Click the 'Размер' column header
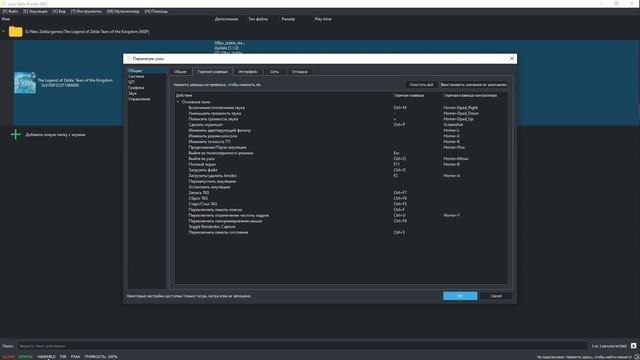 pyautogui.click(x=288, y=19)
